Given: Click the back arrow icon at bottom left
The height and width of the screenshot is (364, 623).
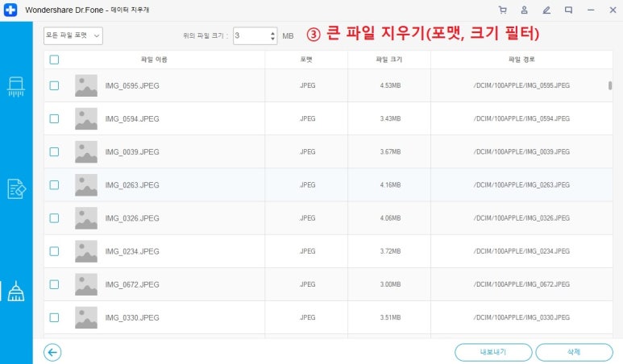Looking at the screenshot, I should tap(53, 352).
